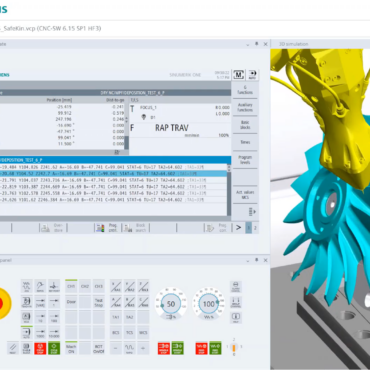
Task: Expand the vertical softkey extension arrow
Action: [252, 212]
